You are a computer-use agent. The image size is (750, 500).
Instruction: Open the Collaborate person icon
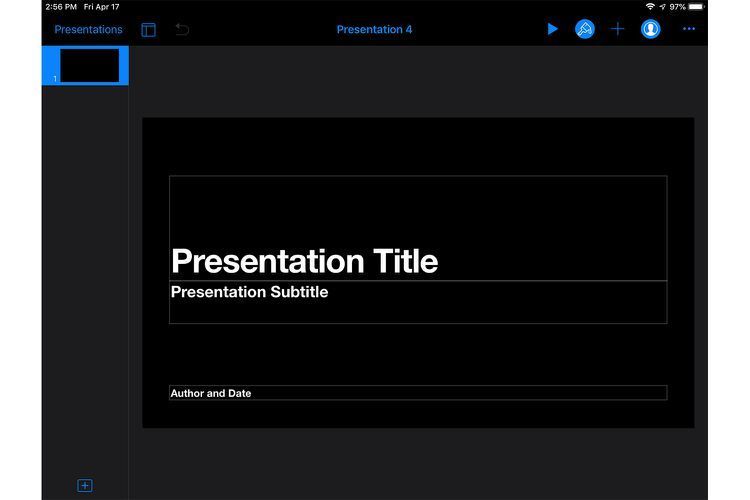(x=651, y=29)
